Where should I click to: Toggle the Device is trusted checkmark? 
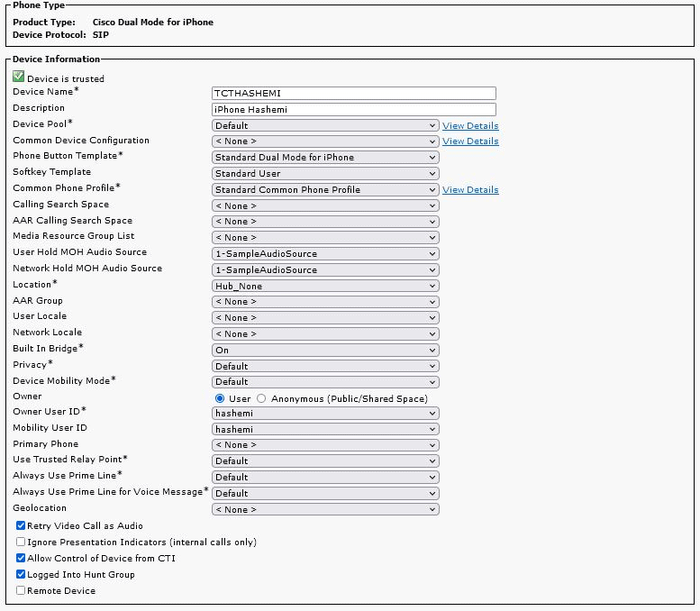coord(19,78)
